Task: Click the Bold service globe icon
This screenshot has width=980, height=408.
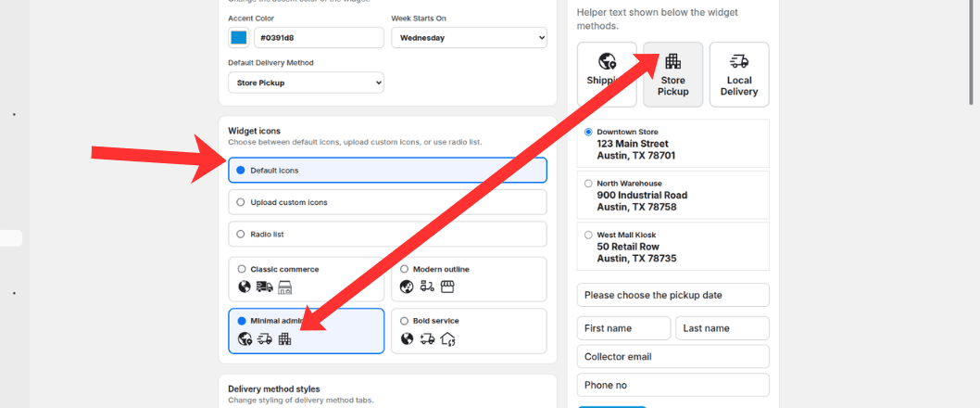Action: pos(407,339)
